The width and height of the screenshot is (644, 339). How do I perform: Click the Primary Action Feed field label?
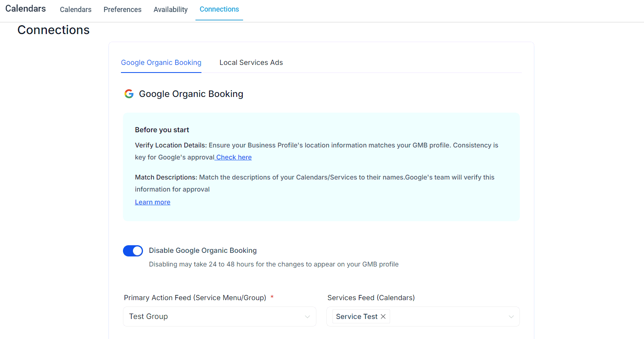[195, 298]
